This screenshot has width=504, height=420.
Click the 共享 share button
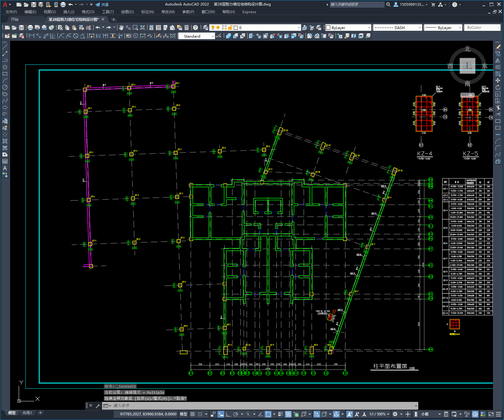coord(102,5)
